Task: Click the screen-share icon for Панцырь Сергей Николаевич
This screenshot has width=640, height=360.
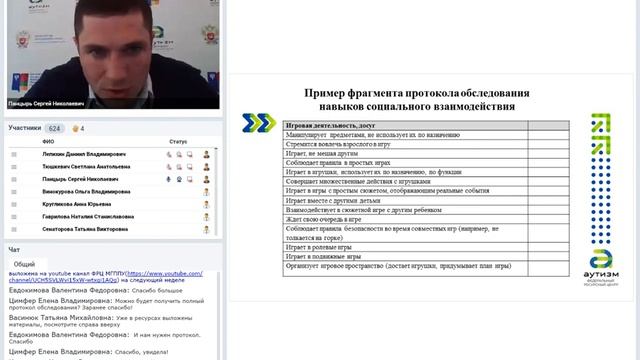Action: click(x=190, y=179)
